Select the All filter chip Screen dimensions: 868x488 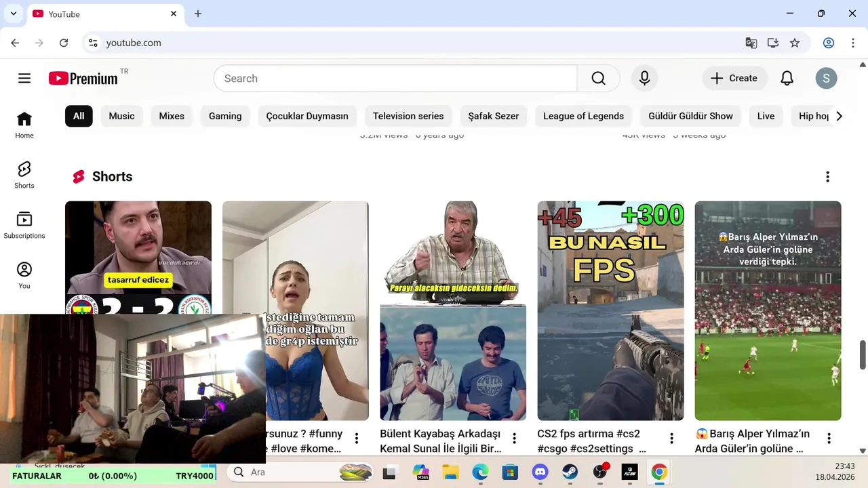click(79, 116)
